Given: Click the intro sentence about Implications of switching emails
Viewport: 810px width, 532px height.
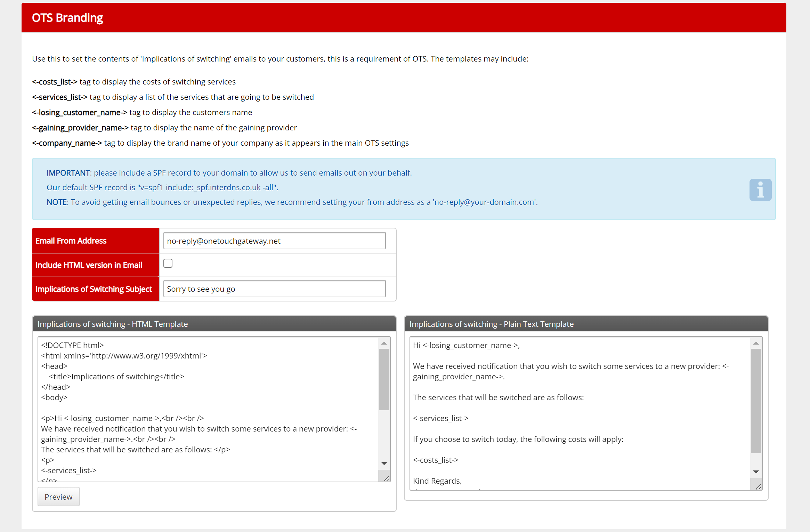Looking at the screenshot, I should coord(280,59).
